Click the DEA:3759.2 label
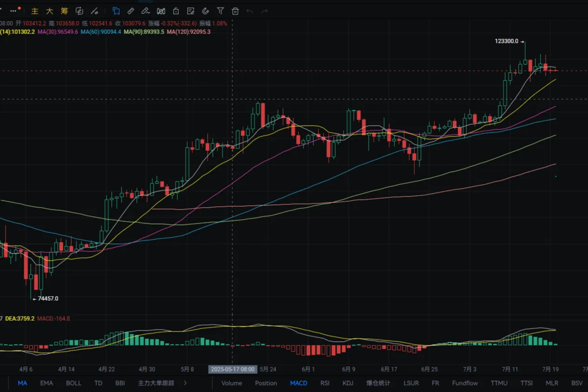588x392 pixels. point(20,318)
